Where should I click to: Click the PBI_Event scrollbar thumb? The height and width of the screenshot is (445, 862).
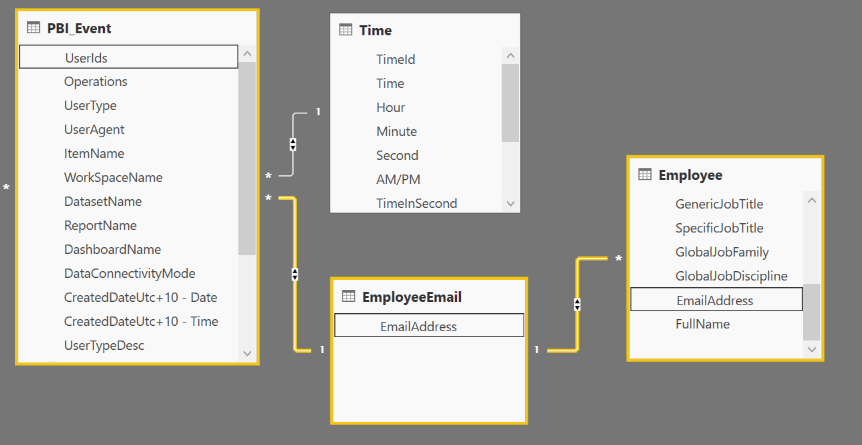coord(247,158)
